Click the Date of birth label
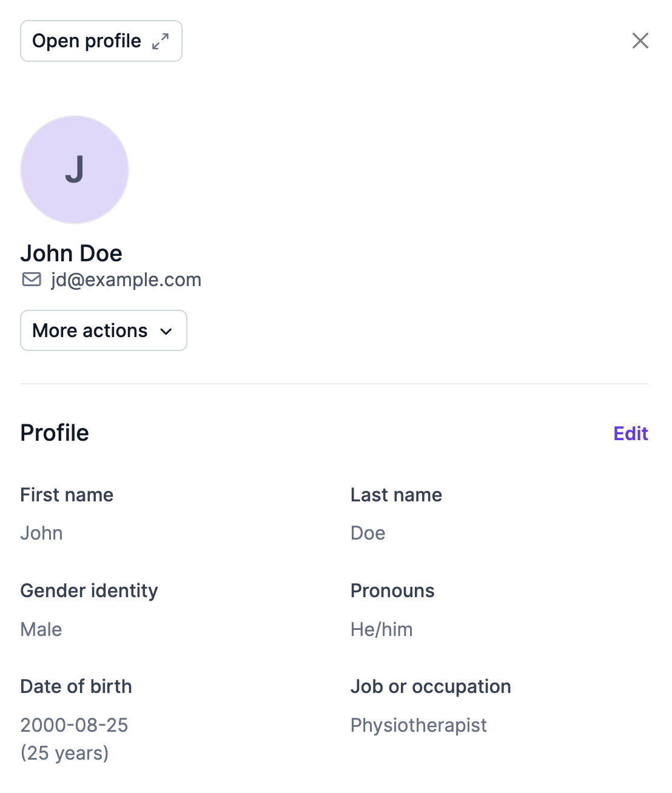Viewport: 672px width, 793px height. [76, 686]
